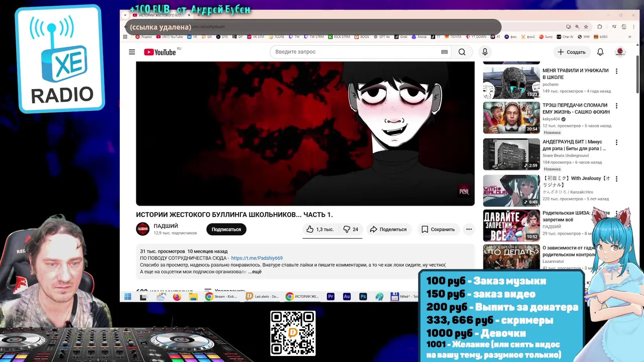644x362 pixels.
Task: Open the YT DOWN bookmark
Action: tap(475, 37)
